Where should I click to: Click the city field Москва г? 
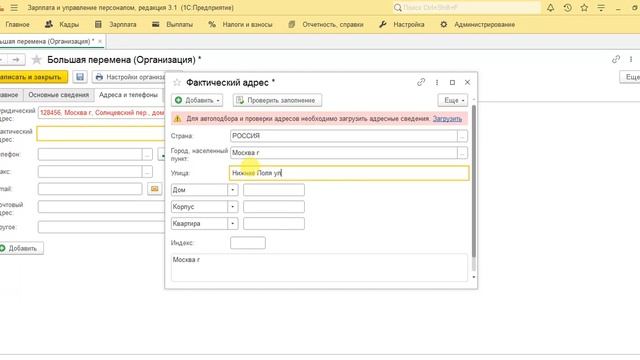[344, 153]
